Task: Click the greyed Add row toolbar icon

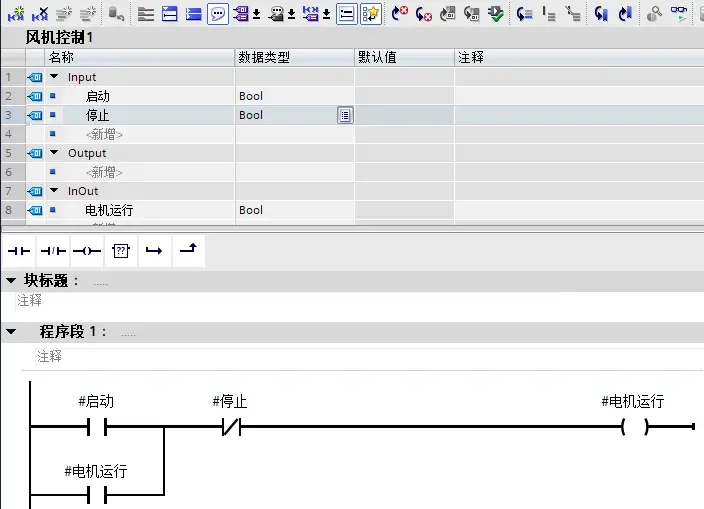Action: 88,14
